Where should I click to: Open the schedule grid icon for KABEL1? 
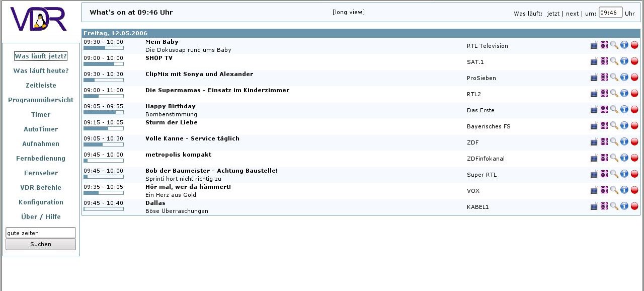[x=604, y=206]
